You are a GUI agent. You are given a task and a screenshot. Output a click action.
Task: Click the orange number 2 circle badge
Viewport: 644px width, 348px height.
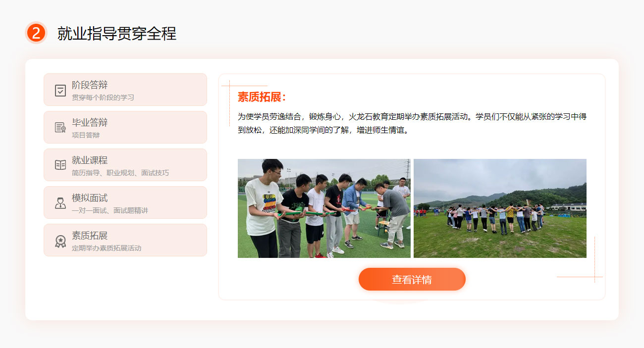tap(36, 33)
